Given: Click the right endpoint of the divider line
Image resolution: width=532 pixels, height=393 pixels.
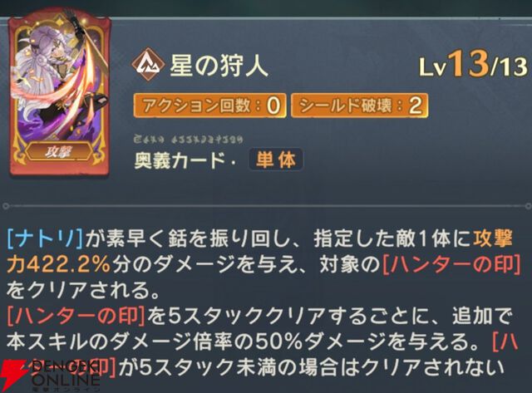Looking at the screenshot, I should point(529,206).
